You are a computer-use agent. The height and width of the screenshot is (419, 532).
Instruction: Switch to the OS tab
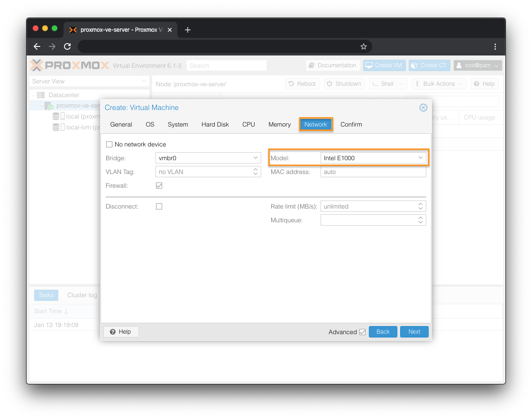point(150,125)
